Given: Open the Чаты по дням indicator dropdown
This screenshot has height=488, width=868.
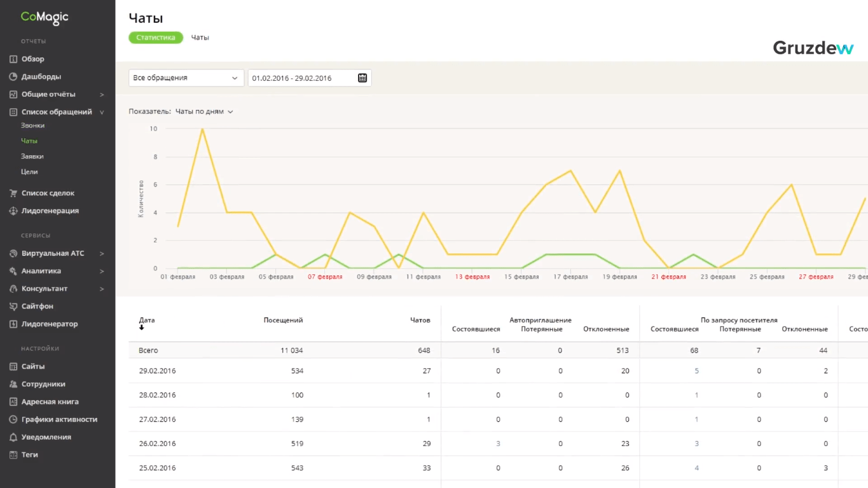Looking at the screenshot, I should (x=204, y=111).
